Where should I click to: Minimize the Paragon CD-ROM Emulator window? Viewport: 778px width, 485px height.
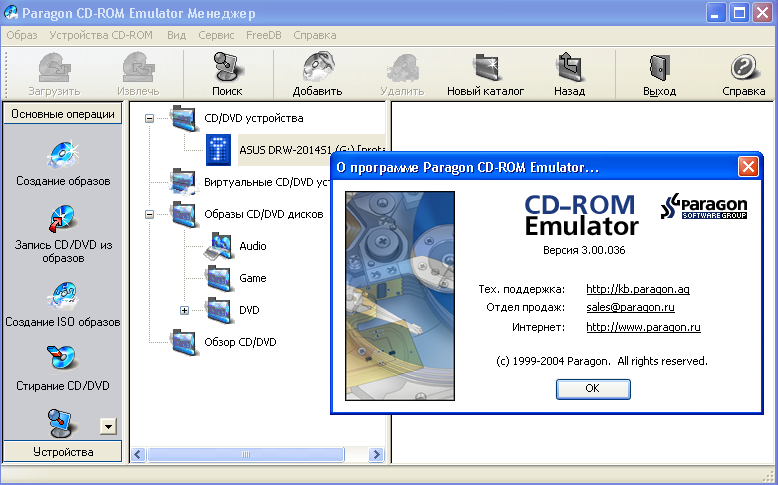pyautogui.click(x=714, y=13)
